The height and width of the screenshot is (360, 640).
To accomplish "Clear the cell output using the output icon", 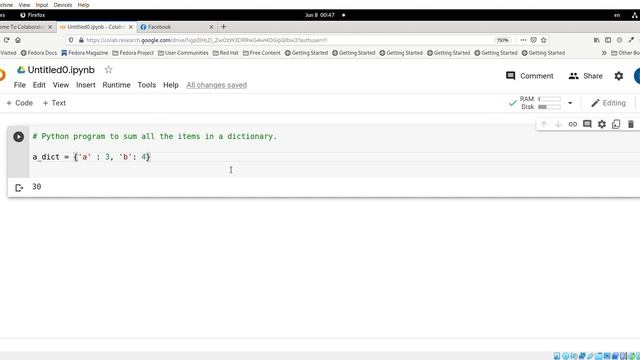I will pyautogui.click(x=19, y=188).
